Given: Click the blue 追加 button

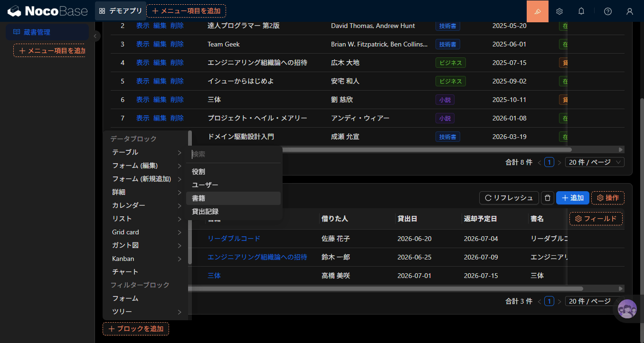Looking at the screenshot, I should tap(573, 198).
